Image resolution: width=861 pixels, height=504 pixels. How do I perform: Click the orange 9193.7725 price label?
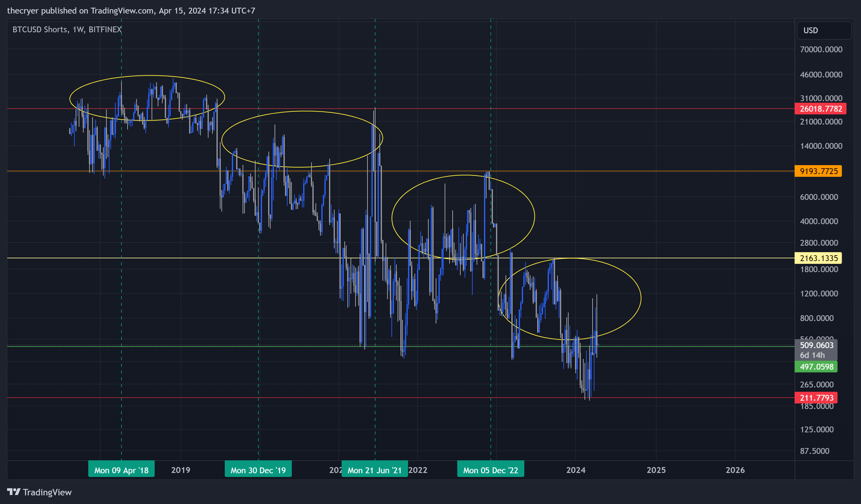pos(818,171)
